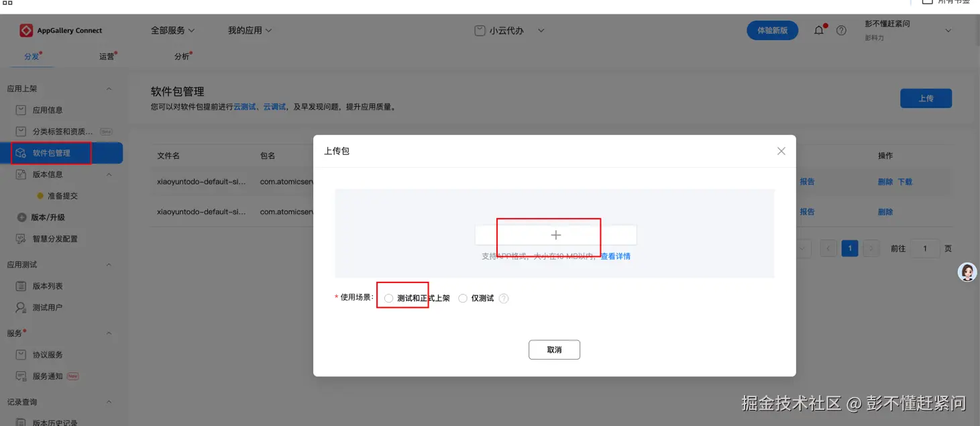Click the 体验新版 button
The height and width of the screenshot is (426, 980).
pyautogui.click(x=772, y=30)
